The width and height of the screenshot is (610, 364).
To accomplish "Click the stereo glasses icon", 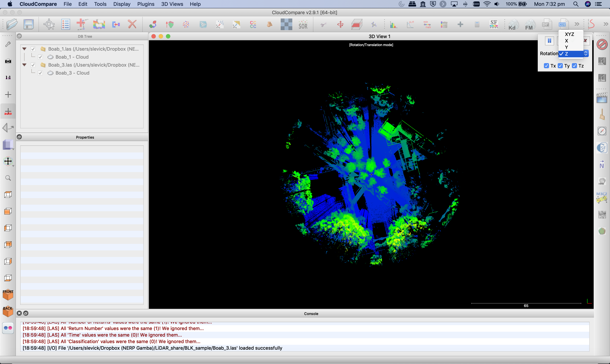I will click(8, 328).
